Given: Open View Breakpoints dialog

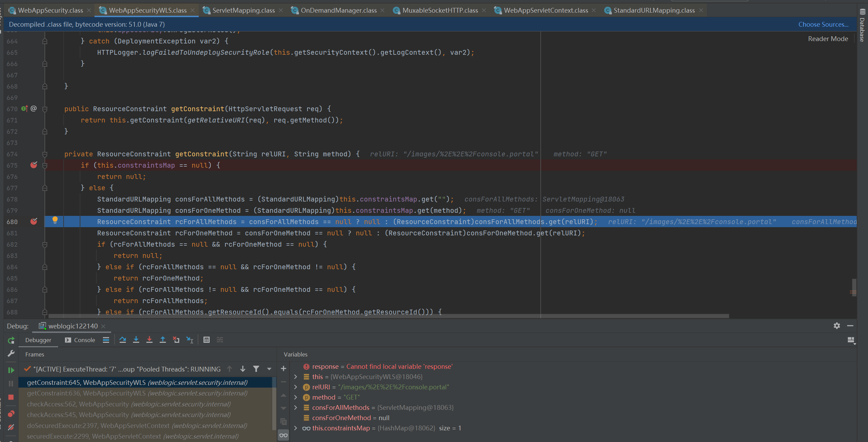Looking at the screenshot, I should click(11, 414).
